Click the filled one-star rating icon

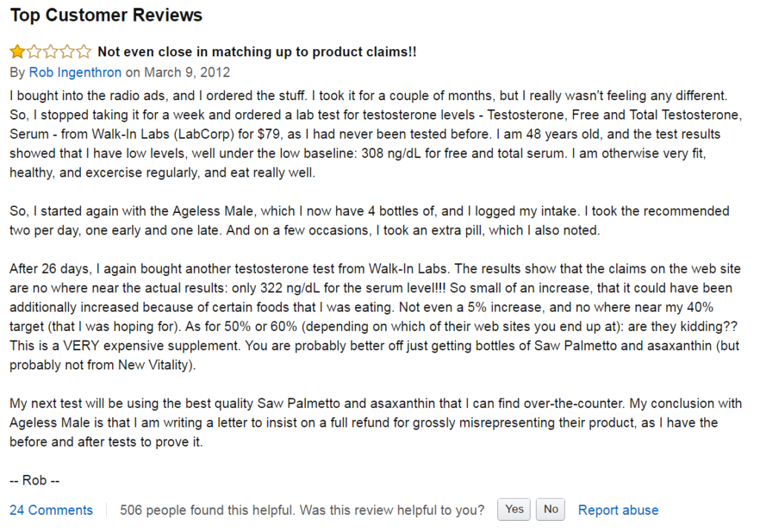click(16, 51)
